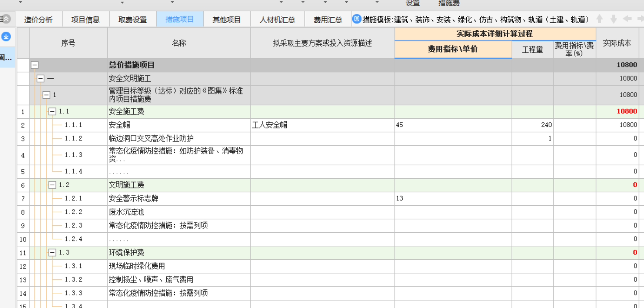Click the left arrow promote icon
The height and width of the screenshot is (308, 644).
coord(627,19)
